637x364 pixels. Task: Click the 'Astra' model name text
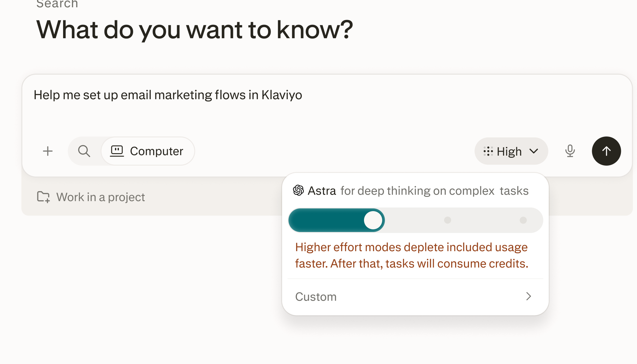pos(322,191)
